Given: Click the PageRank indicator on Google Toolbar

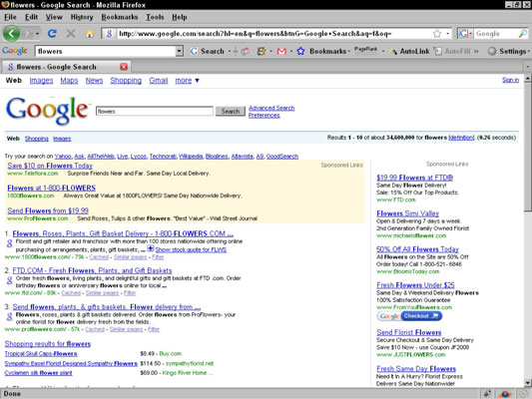Looking at the screenshot, I should [365, 50].
